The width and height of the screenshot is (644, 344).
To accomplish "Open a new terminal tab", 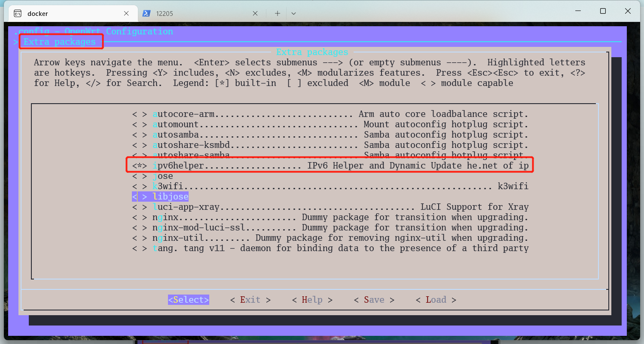I will point(278,13).
